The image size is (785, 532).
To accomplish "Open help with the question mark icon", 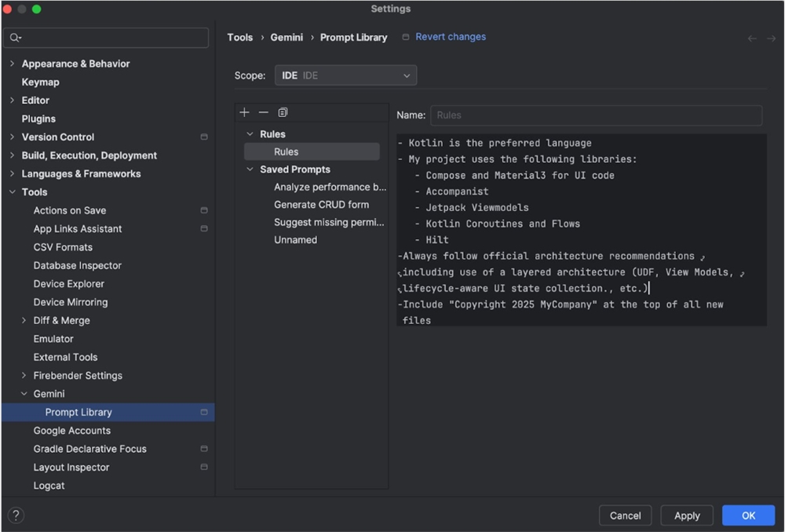I will point(14,516).
